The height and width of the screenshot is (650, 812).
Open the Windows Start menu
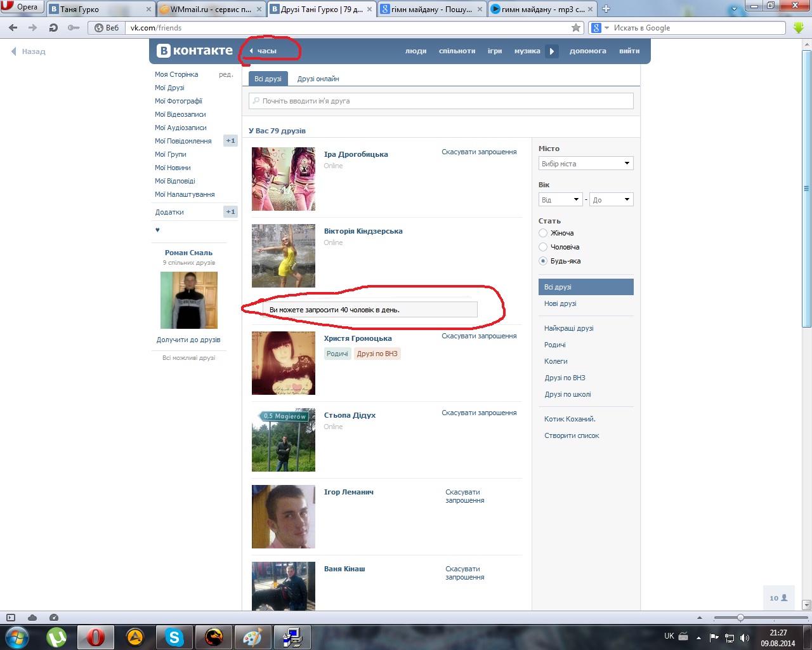coord(17,637)
